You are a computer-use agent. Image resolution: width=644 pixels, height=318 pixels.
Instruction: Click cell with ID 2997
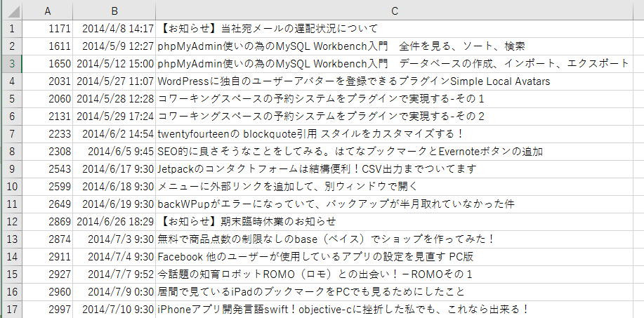[x=48, y=310]
